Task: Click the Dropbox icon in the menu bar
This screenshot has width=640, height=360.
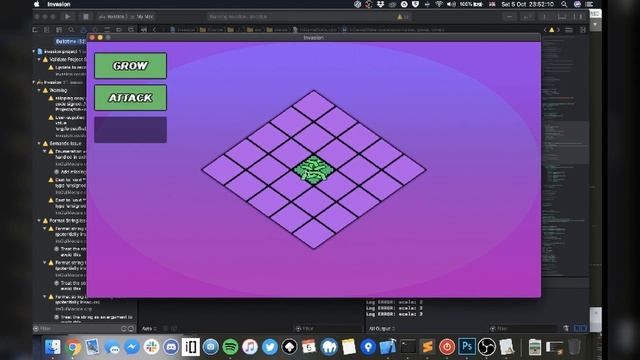Action: click(380, 4)
